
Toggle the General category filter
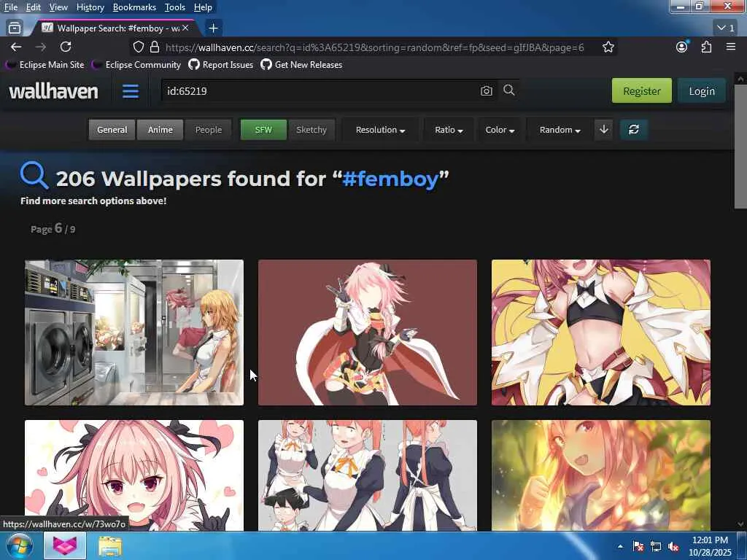pyautogui.click(x=112, y=130)
